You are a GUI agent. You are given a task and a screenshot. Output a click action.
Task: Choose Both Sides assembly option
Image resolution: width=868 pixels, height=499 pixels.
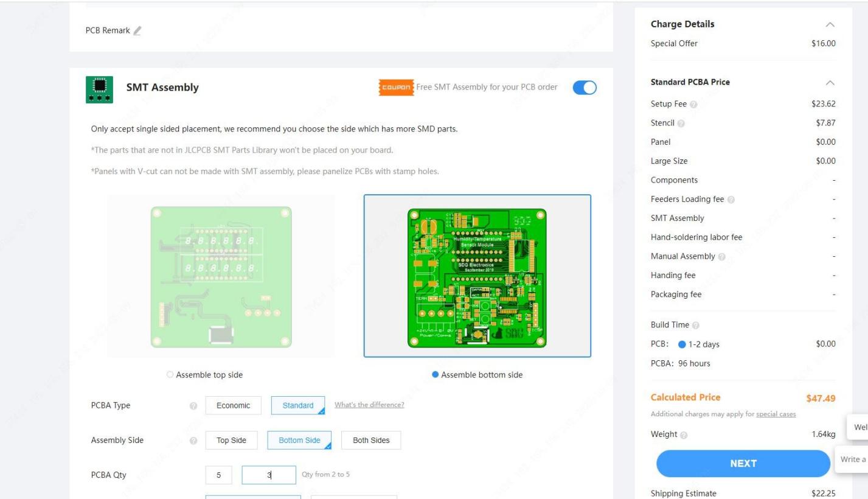[371, 440]
